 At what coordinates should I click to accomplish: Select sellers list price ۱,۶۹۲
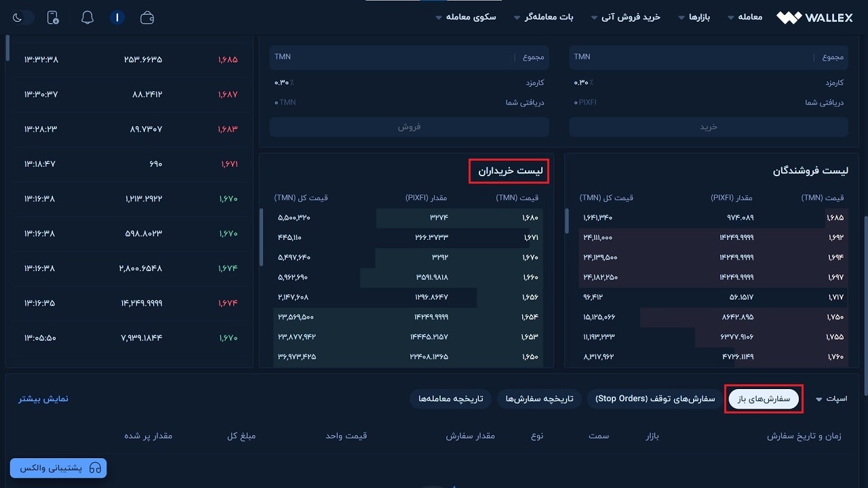pos(836,238)
